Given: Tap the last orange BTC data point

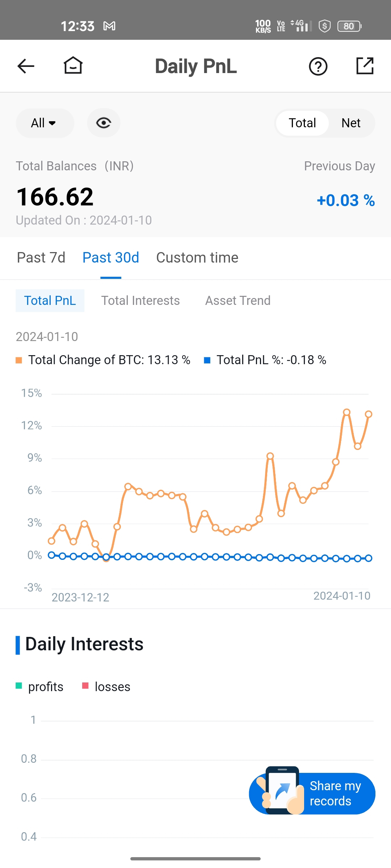Looking at the screenshot, I should point(369,414).
